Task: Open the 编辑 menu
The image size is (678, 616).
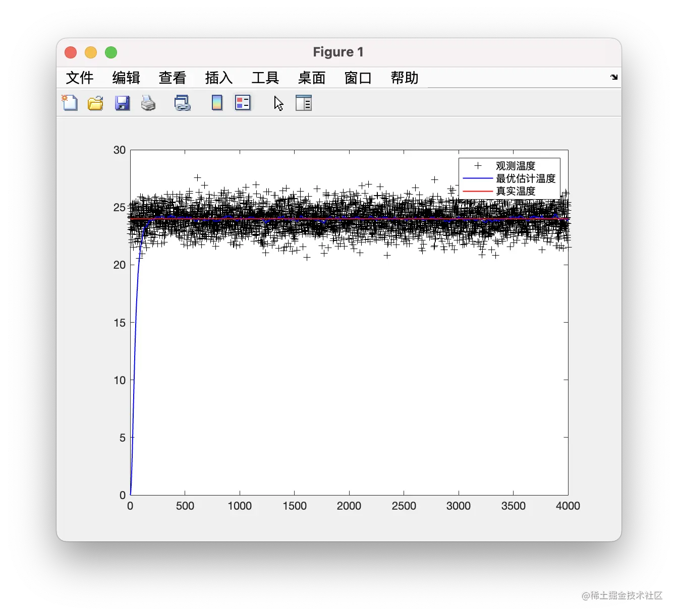Action: [x=126, y=78]
